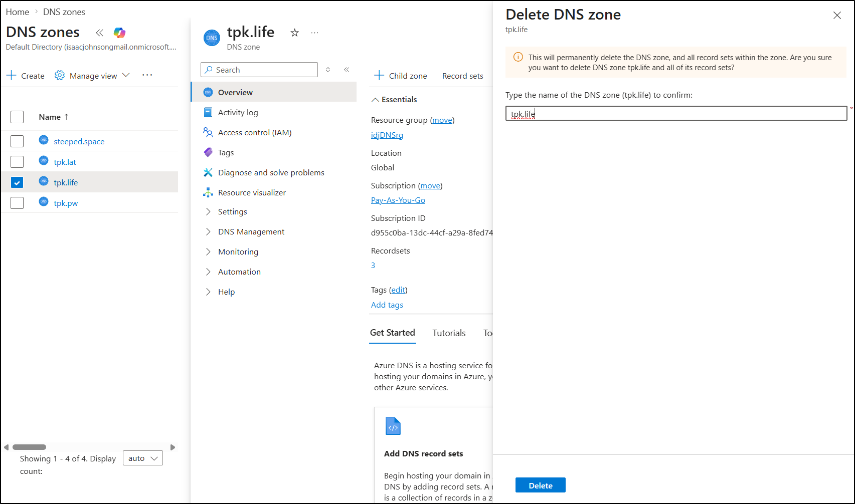Open the idjDNSrg resource group link

(387, 135)
